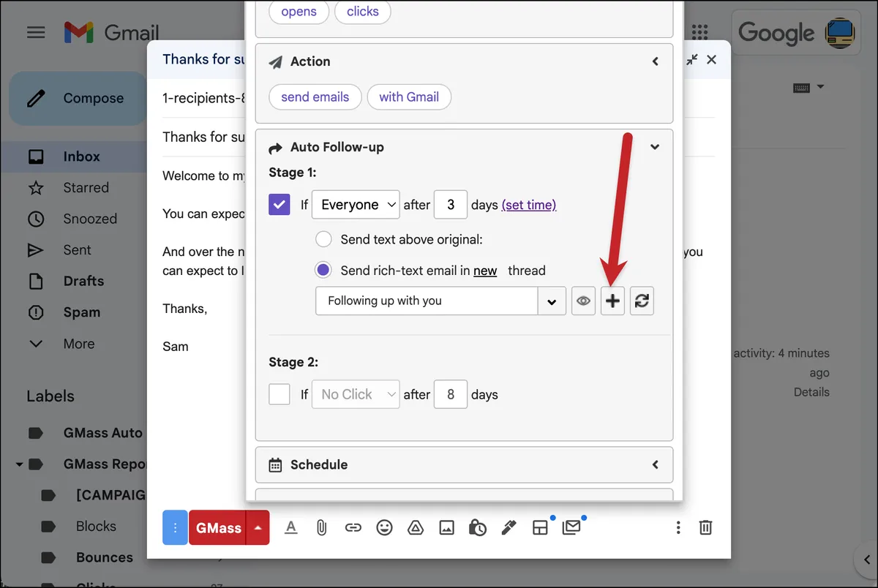Show side panel arrow at bottom right
Screen dimensions: 878x588
click(x=868, y=560)
